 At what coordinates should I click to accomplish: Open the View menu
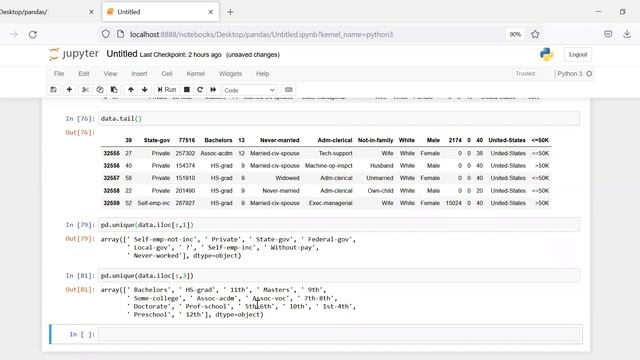pyautogui.click(x=110, y=74)
